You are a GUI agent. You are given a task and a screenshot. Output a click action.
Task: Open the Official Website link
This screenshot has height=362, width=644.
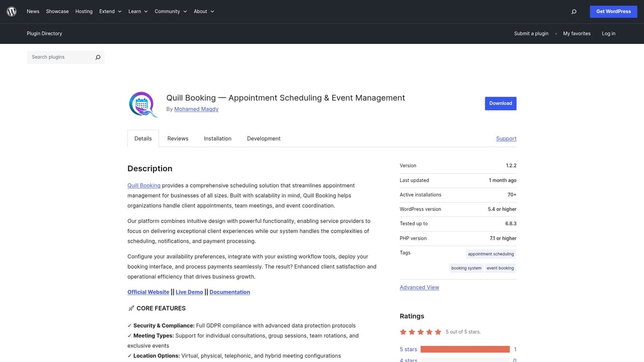tap(148, 292)
